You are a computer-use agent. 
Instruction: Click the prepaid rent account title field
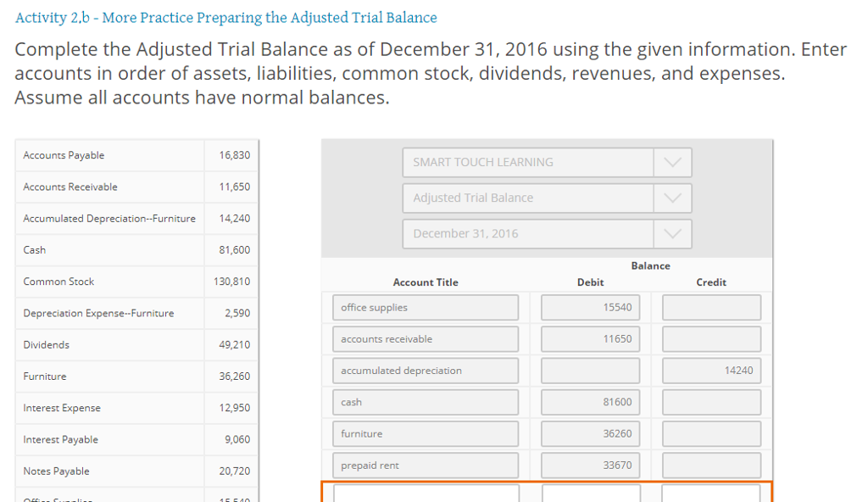point(426,465)
